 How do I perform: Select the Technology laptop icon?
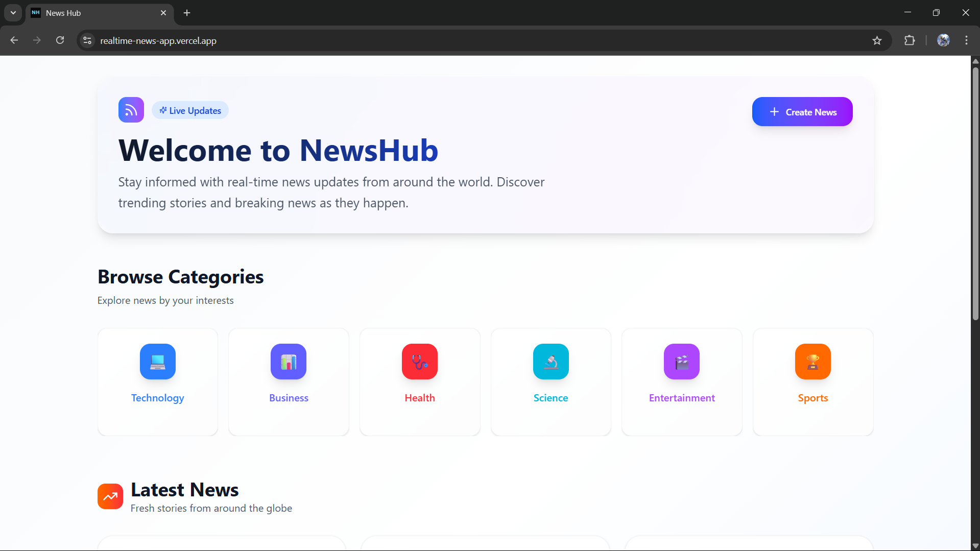[157, 362]
